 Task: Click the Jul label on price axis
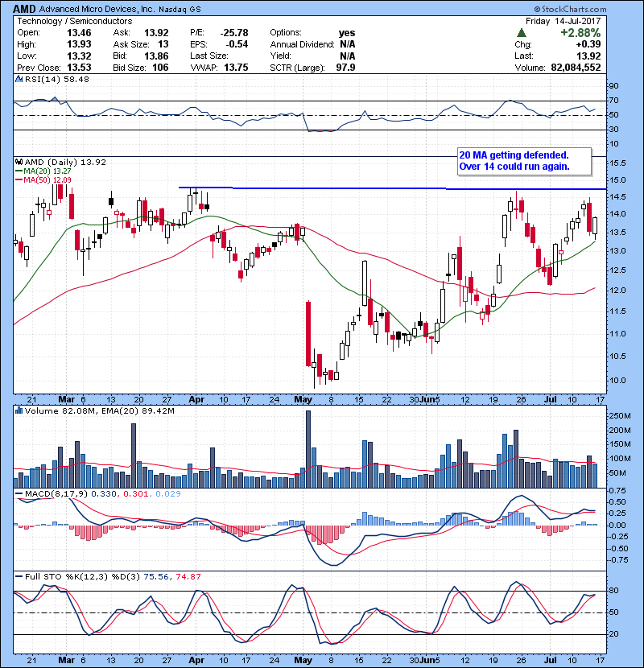click(551, 400)
